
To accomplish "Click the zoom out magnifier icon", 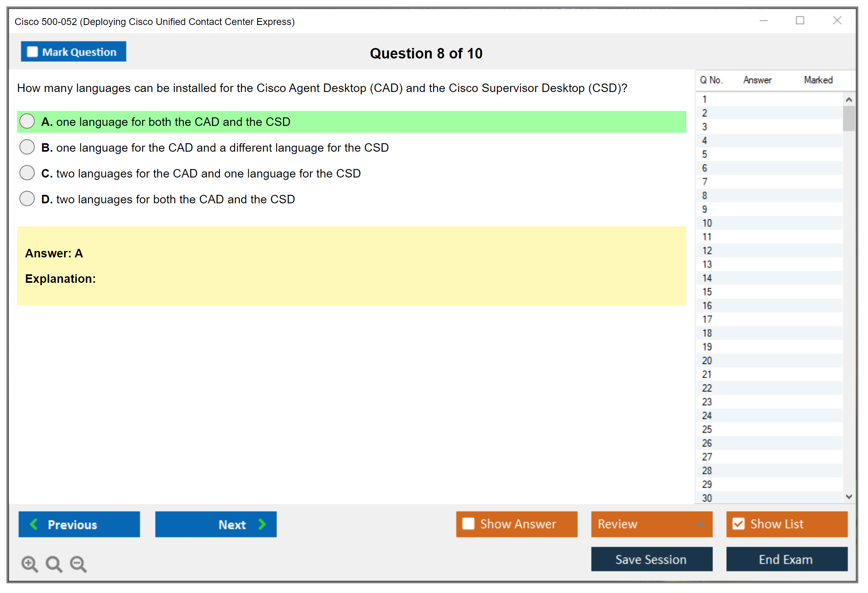I will click(78, 564).
